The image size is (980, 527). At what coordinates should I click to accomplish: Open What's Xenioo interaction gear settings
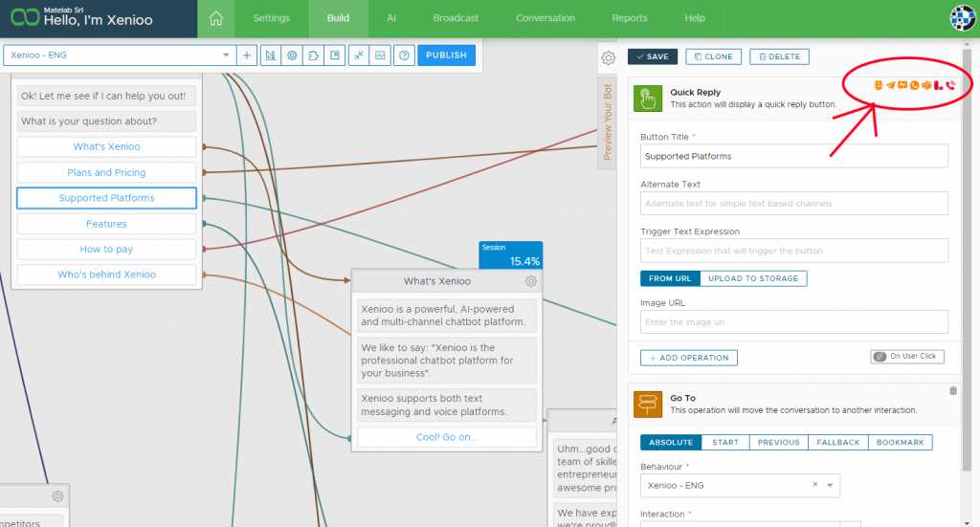coord(530,281)
